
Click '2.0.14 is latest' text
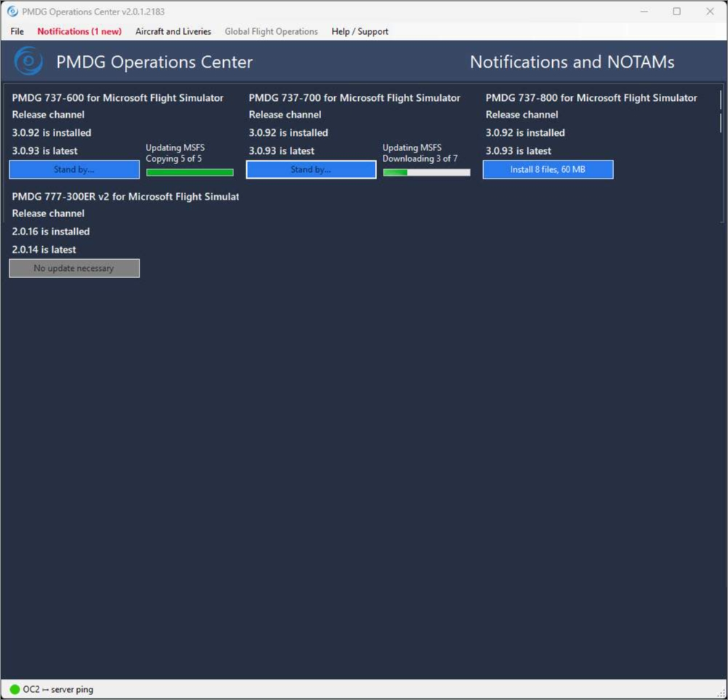pyautogui.click(x=44, y=250)
